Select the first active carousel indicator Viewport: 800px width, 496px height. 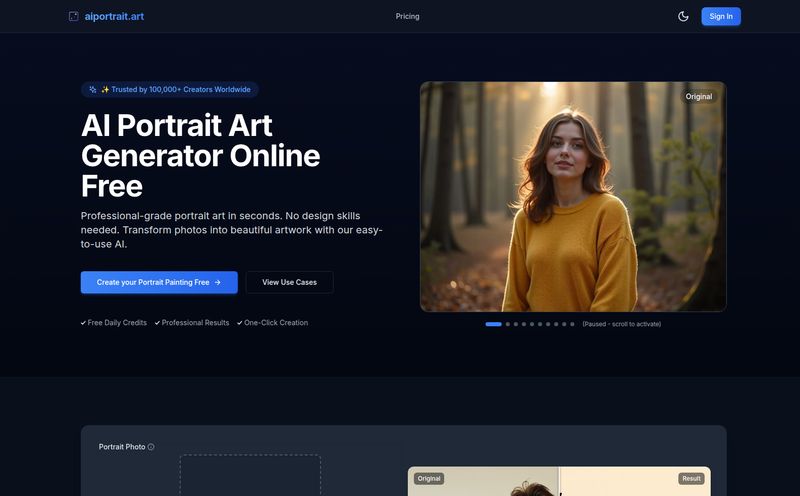pyautogui.click(x=493, y=324)
